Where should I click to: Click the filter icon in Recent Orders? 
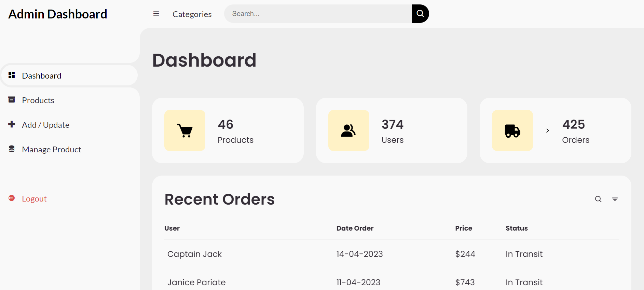coord(615,199)
